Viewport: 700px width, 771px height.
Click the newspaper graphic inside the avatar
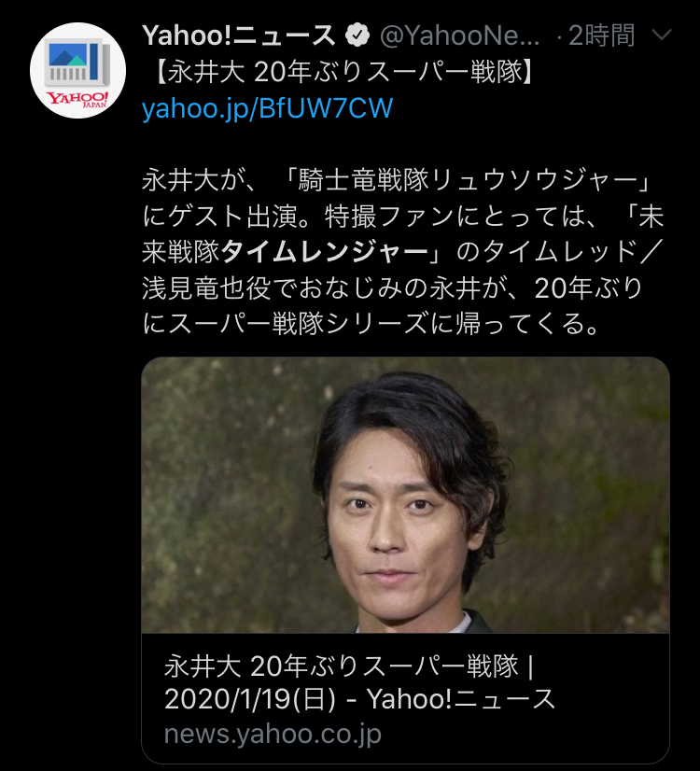point(77,61)
